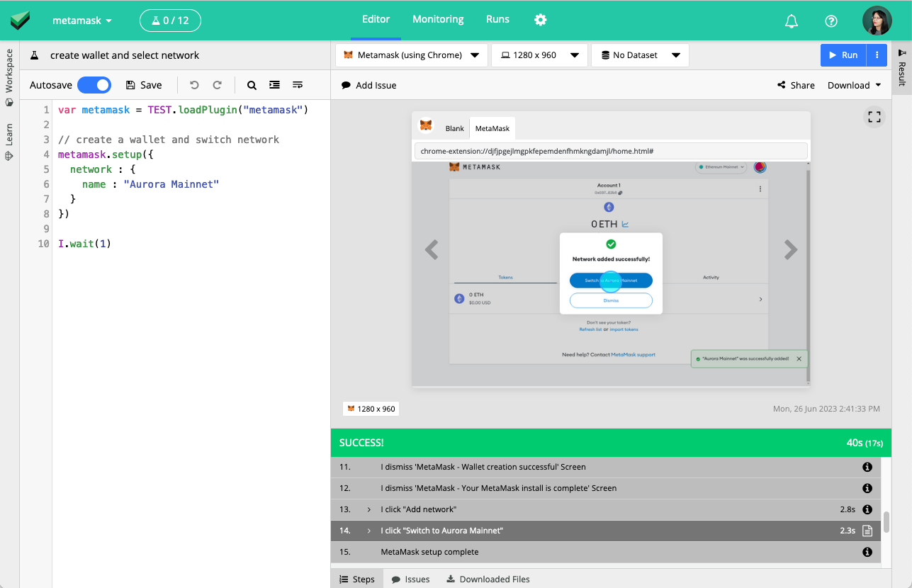Share the test result
Viewport: 912px width, 588px height.
796,85
